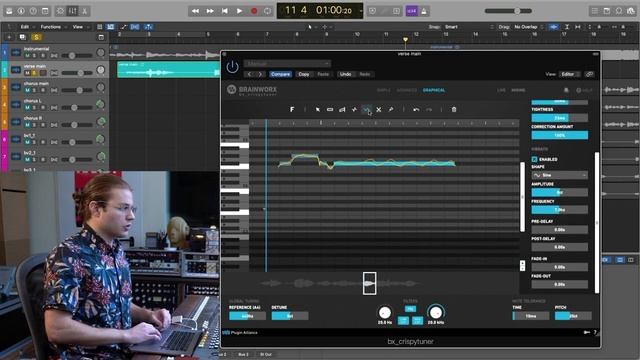Open the media Browsers button
640x360 pixels.
click(631, 11)
